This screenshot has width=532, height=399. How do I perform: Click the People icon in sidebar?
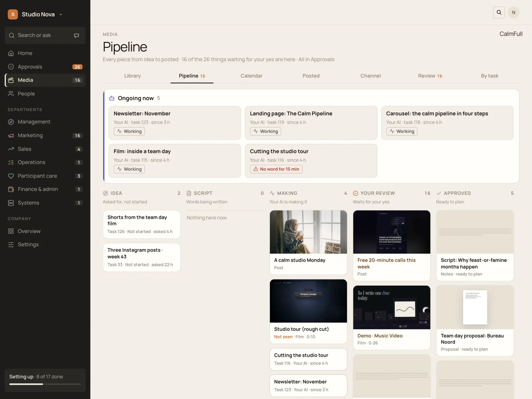(11, 94)
